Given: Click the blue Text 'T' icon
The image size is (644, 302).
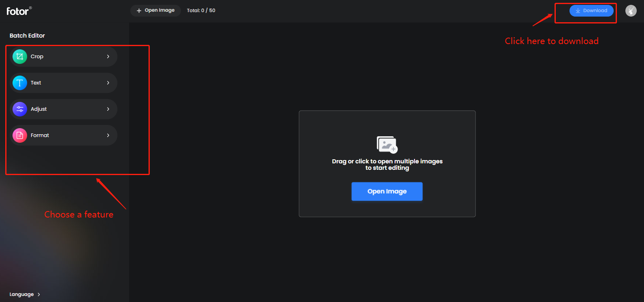Looking at the screenshot, I should 20,83.
